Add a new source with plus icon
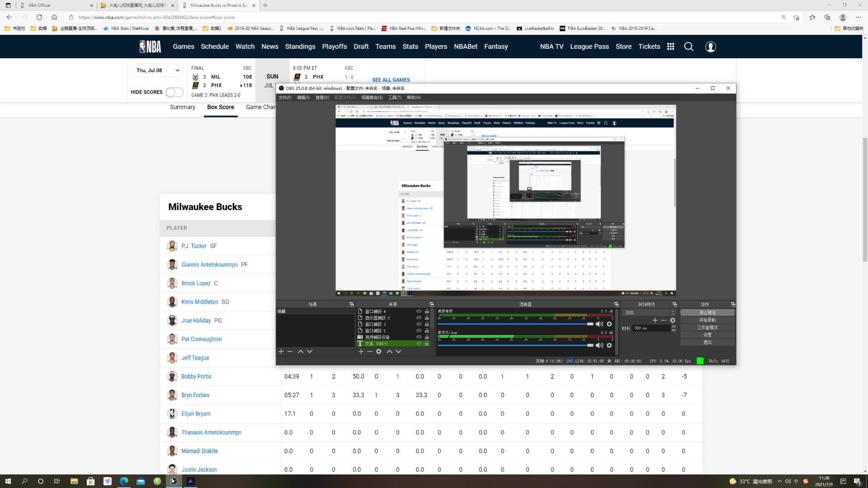Image resolution: width=868 pixels, height=488 pixels. (361, 352)
